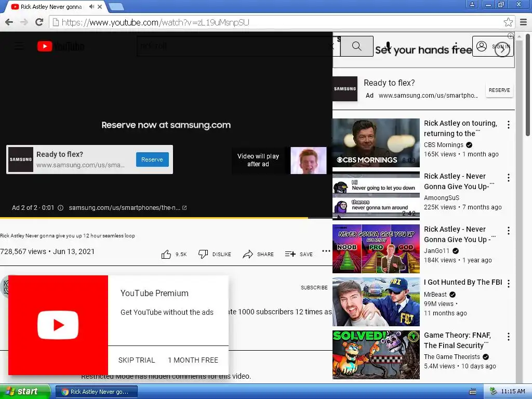The image size is (532, 399).
Task: Click the ad info circle icon
Action: [60, 208]
